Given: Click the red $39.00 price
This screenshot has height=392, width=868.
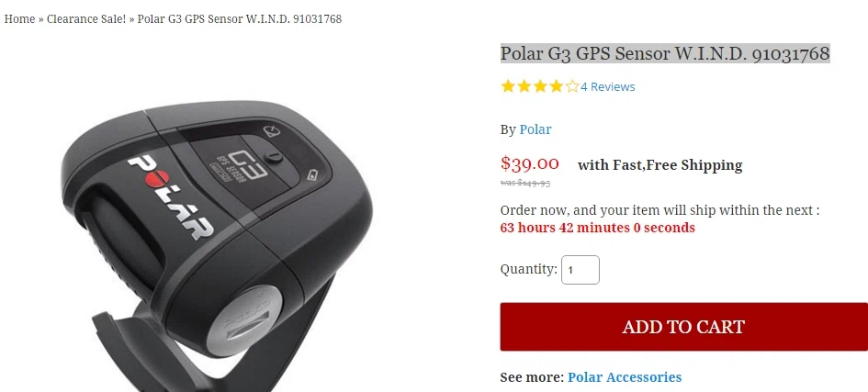Looking at the screenshot, I should pos(530,163).
